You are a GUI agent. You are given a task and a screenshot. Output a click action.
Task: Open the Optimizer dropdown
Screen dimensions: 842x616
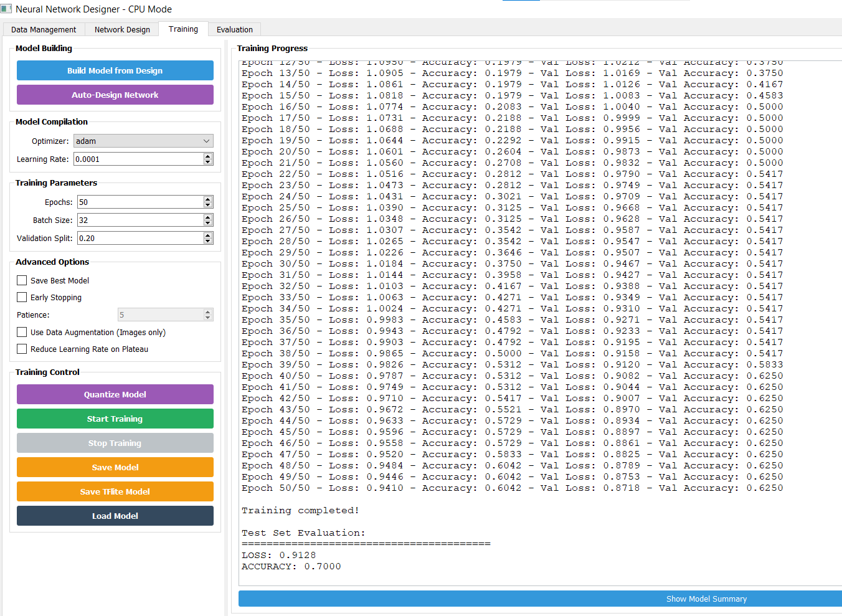(143, 141)
